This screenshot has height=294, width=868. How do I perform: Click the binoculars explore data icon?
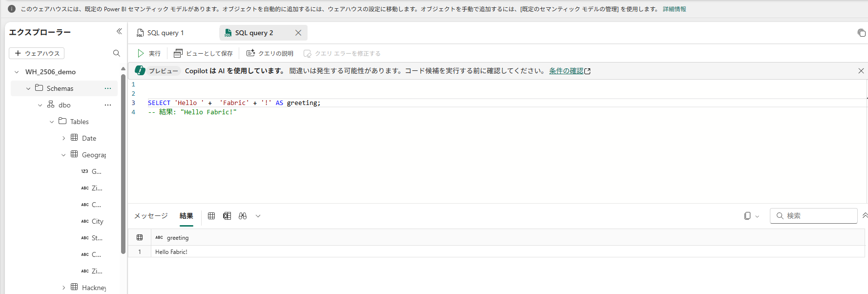coord(243,216)
